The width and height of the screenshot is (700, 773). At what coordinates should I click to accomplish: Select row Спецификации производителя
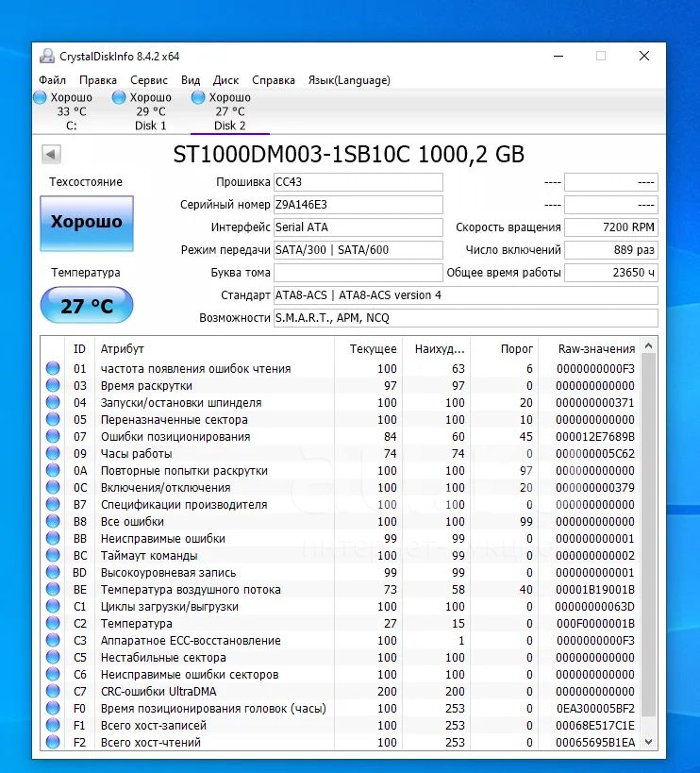(341, 504)
